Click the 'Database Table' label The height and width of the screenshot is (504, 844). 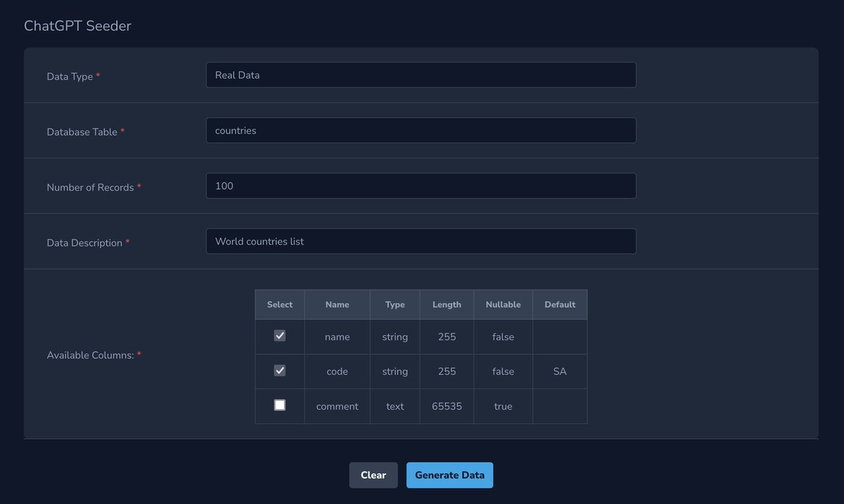82,131
